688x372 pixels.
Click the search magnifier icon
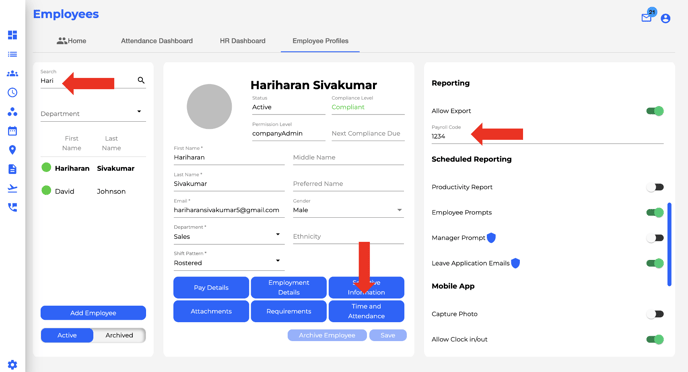pos(141,80)
